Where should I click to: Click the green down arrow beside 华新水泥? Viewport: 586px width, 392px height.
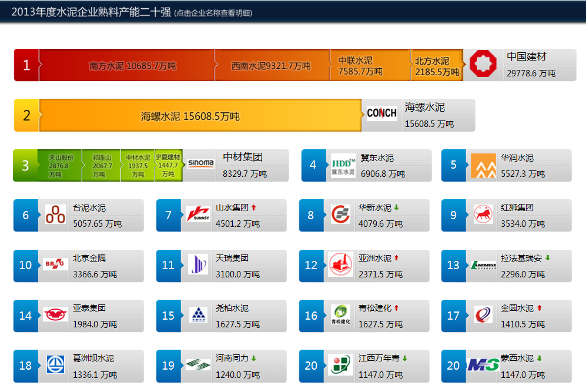[x=397, y=207]
